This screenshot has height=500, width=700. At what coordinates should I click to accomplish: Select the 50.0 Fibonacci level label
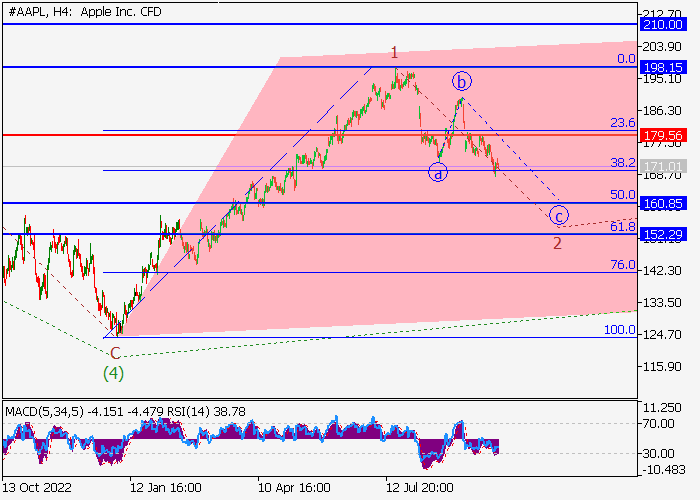point(623,195)
